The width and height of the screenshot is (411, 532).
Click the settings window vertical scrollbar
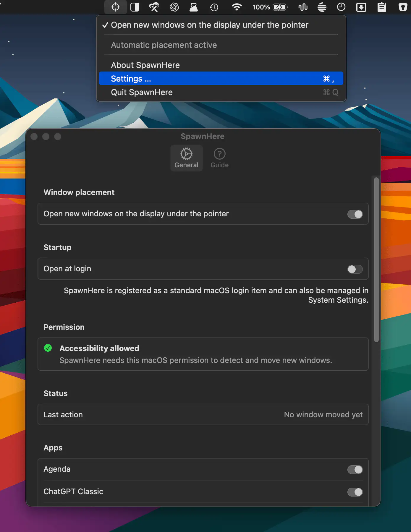376,259
